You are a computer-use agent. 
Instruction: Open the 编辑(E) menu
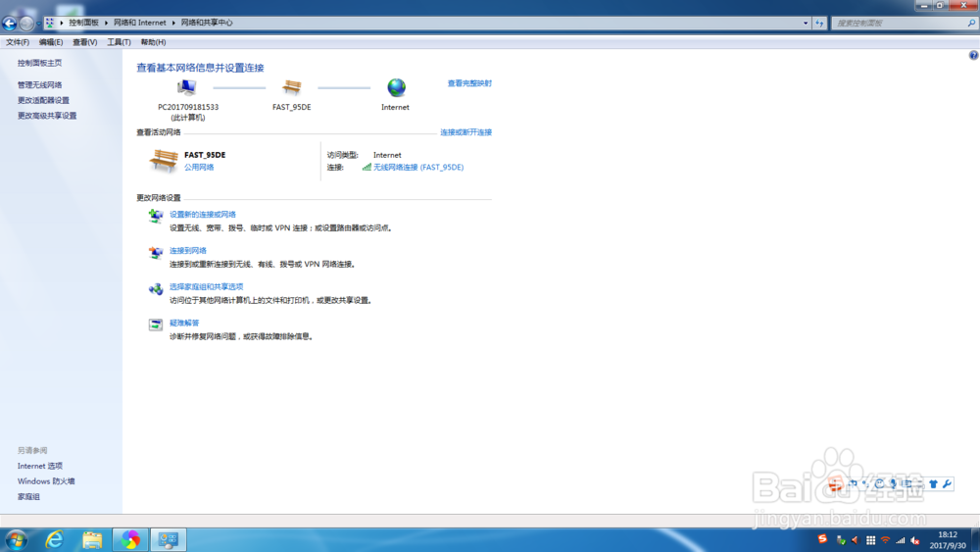click(51, 42)
